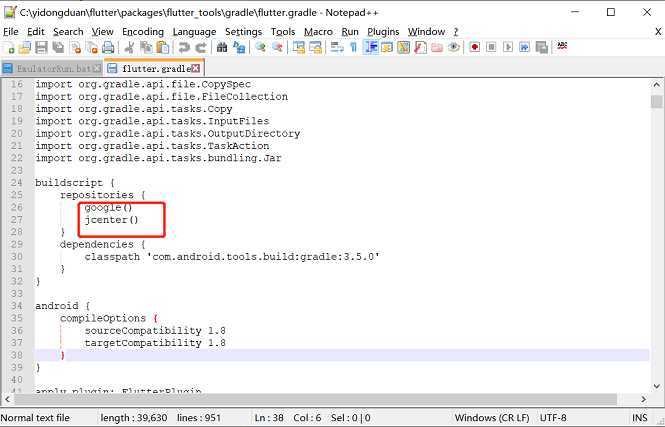Create a new document with toolbar icon
The height and width of the screenshot is (427, 665).
(9, 47)
